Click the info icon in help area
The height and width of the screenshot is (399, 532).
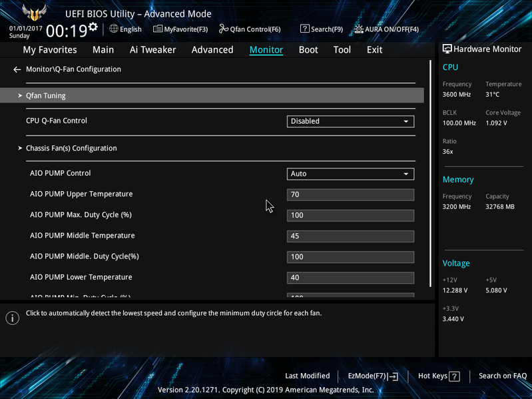click(x=13, y=318)
